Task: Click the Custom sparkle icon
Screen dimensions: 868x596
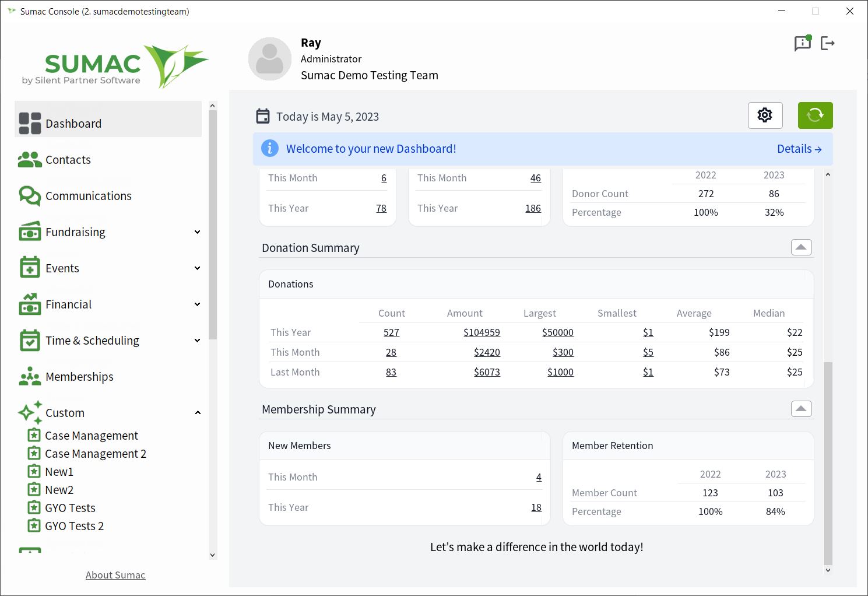Action: [30, 412]
